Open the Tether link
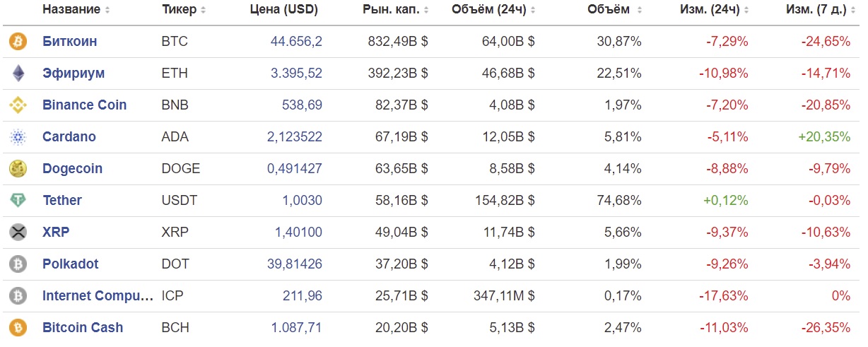This screenshot has height=347, width=868. pyautogui.click(x=62, y=201)
